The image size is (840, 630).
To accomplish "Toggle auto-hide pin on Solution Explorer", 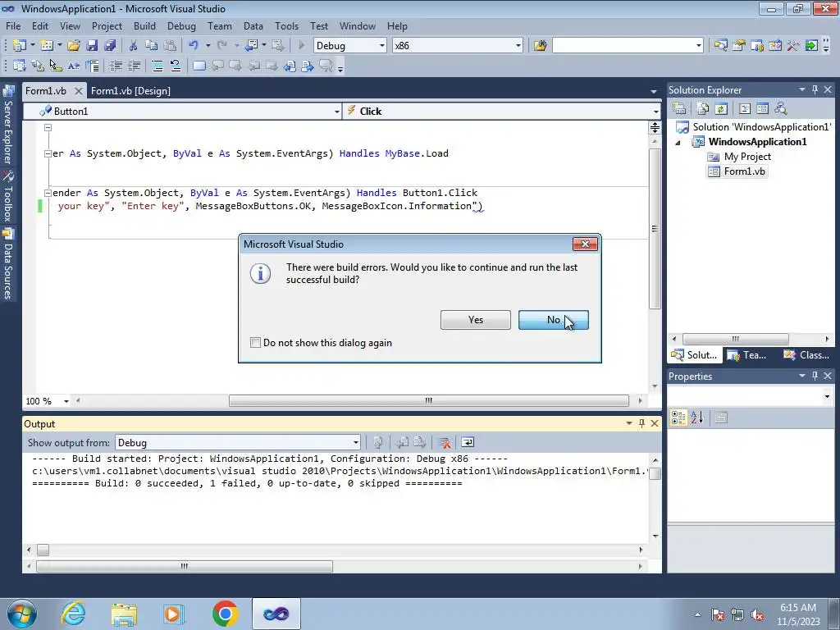I will click(815, 90).
